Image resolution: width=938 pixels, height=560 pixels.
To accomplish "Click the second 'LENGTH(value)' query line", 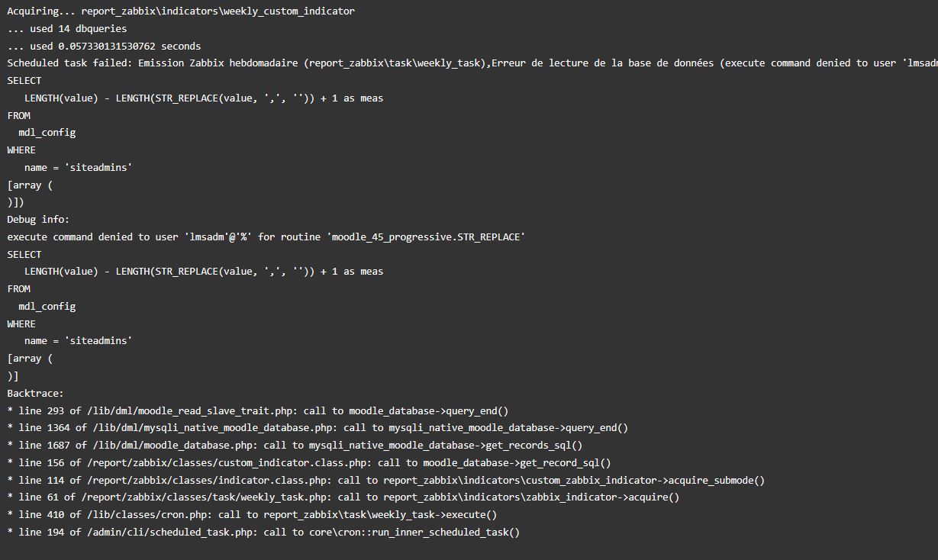I will pos(204,272).
